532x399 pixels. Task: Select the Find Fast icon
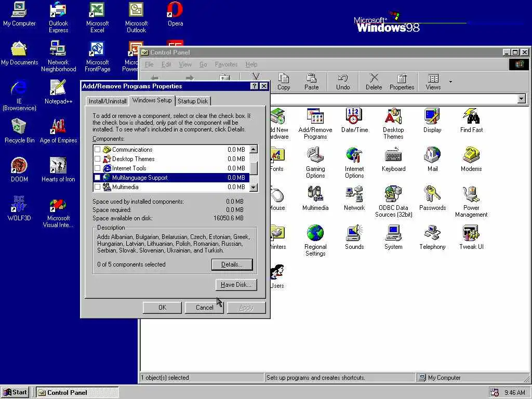pyautogui.click(x=471, y=121)
